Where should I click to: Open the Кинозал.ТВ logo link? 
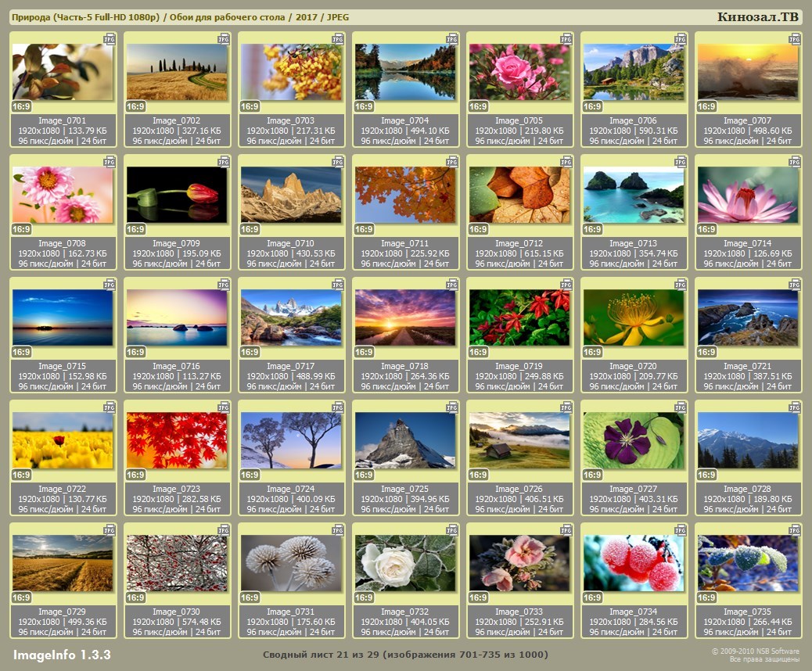point(757,17)
